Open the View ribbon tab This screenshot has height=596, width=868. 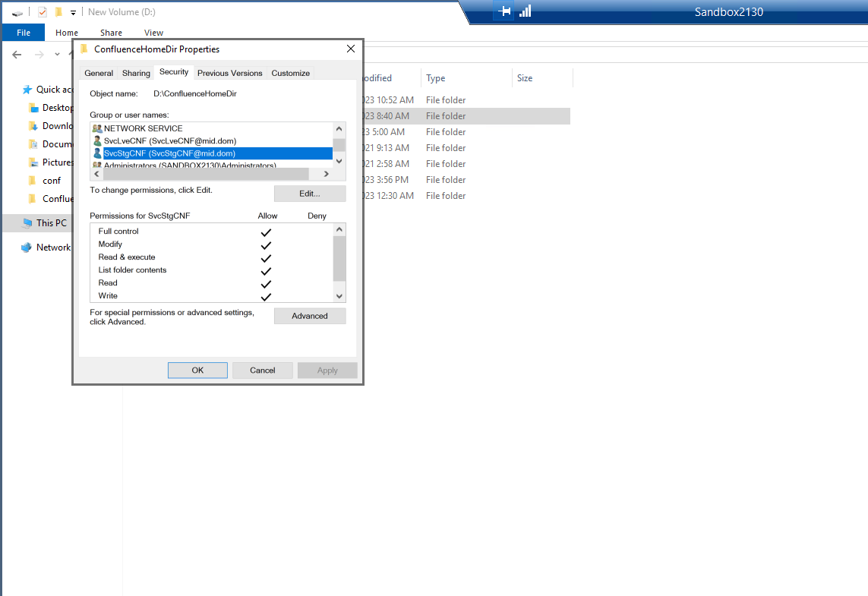coord(153,33)
